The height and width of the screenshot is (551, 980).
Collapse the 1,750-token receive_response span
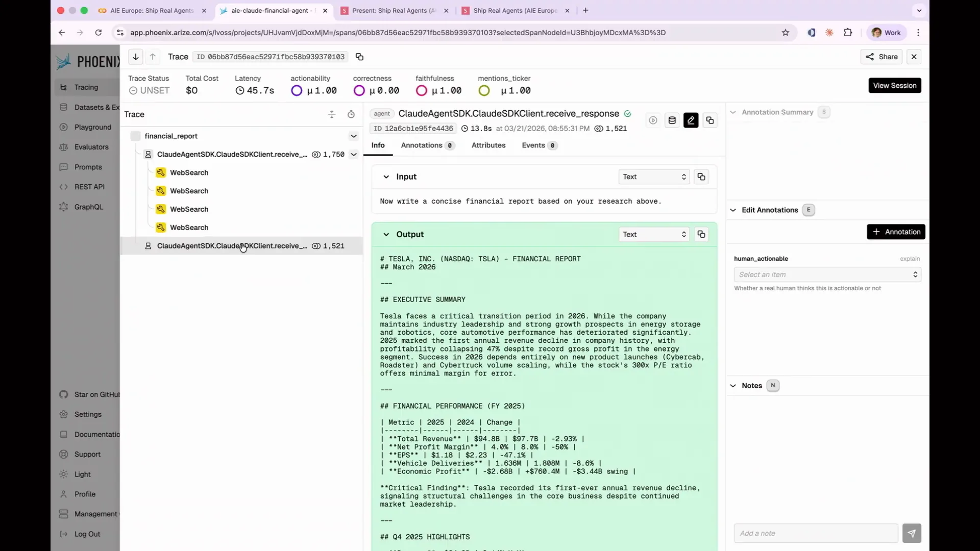click(x=353, y=155)
